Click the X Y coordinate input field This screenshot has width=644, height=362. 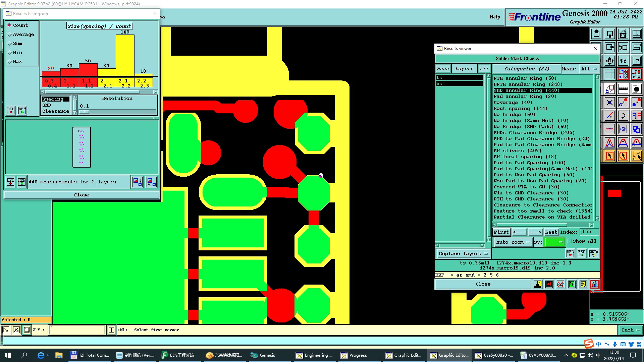tap(77, 330)
